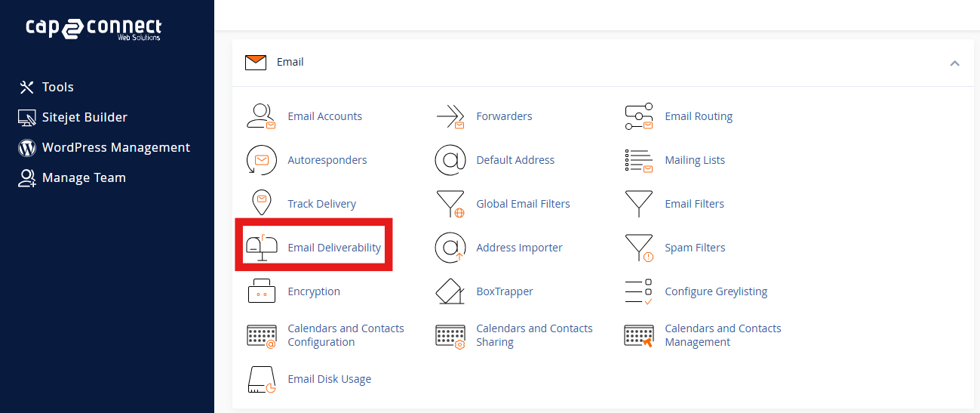Go to the Email Routing link
The width and height of the screenshot is (980, 413).
coord(699,116)
